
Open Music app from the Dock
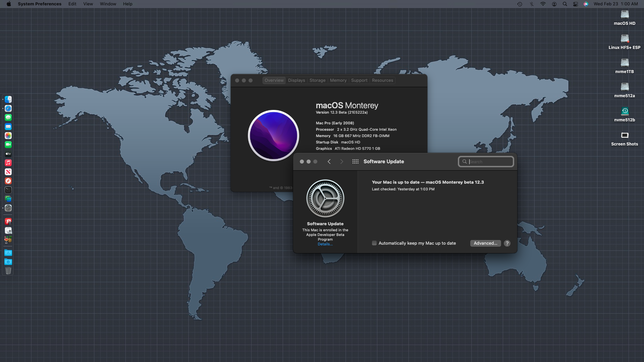tap(8, 163)
